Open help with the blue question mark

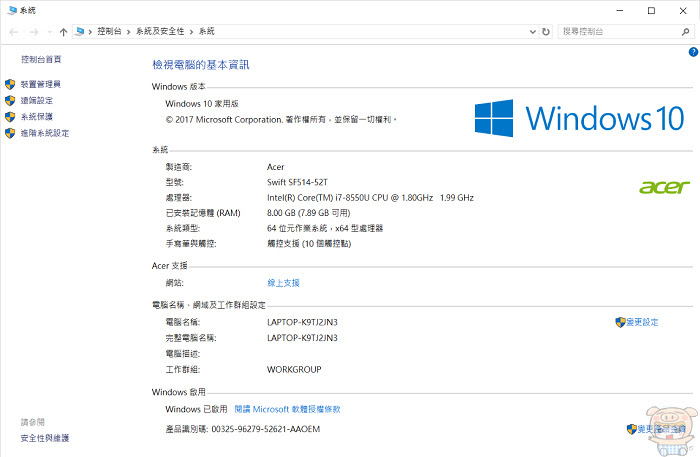[693, 52]
